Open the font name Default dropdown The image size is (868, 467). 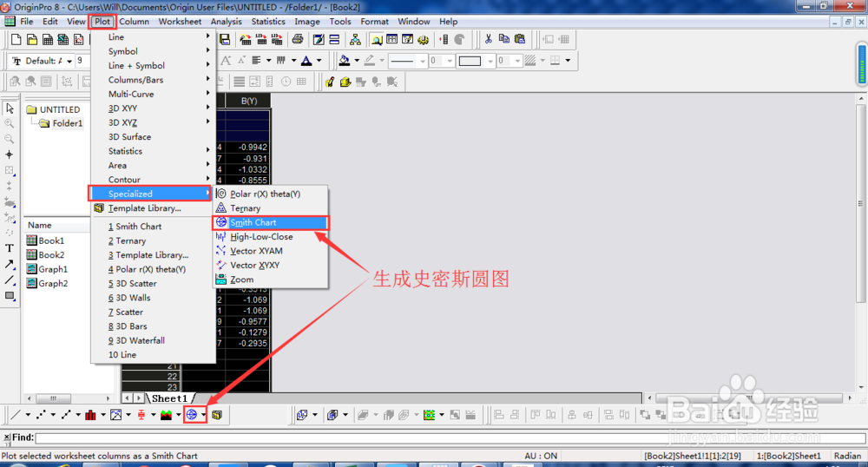[69, 61]
